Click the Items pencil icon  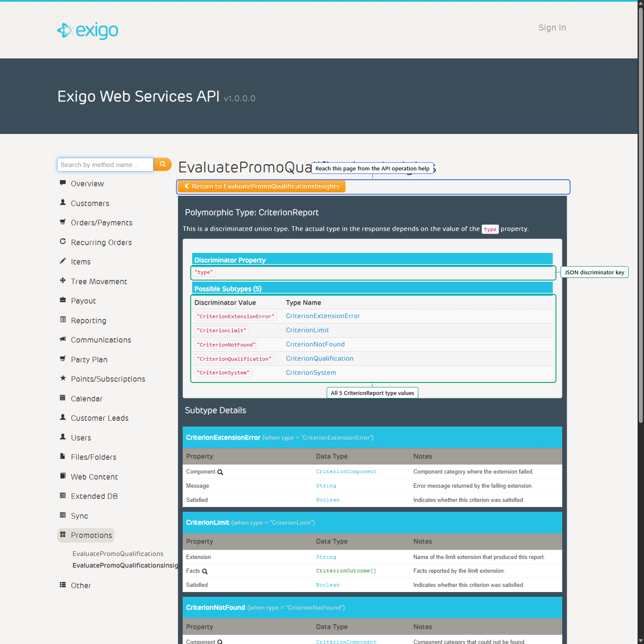click(63, 261)
